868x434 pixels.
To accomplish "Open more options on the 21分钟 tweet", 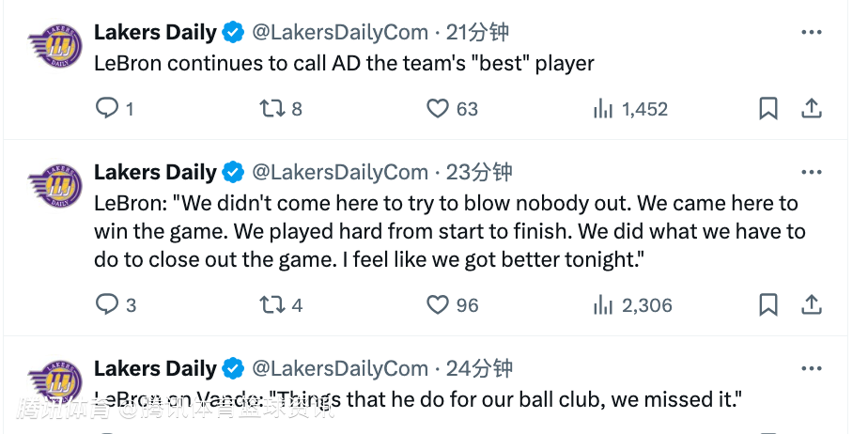I will pos(811,32).
